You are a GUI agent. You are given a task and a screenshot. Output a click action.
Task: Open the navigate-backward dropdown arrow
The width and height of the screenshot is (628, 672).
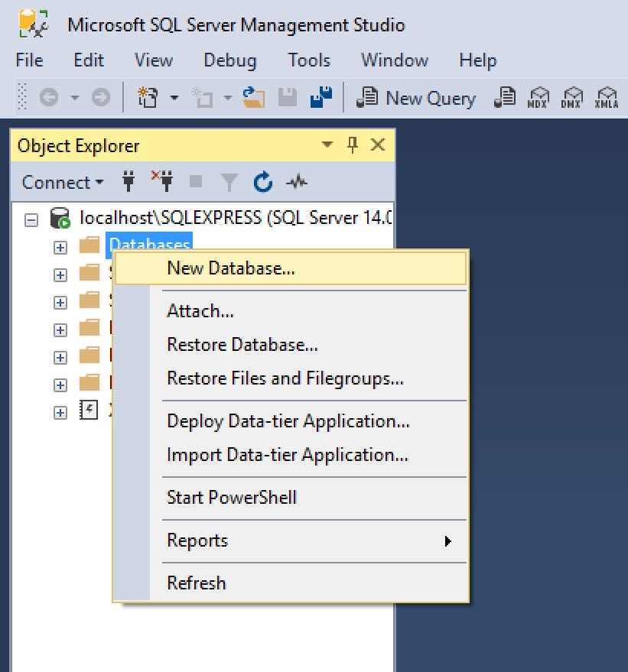click(x=73, y=98)
